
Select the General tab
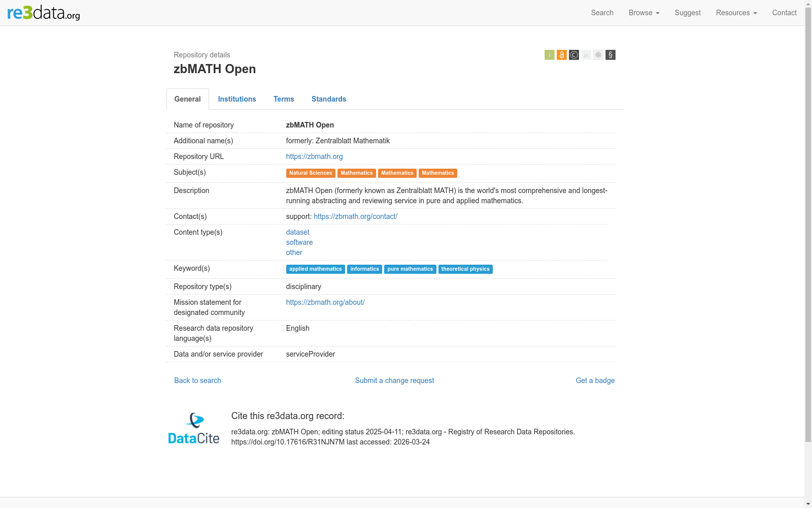point(188,99)
